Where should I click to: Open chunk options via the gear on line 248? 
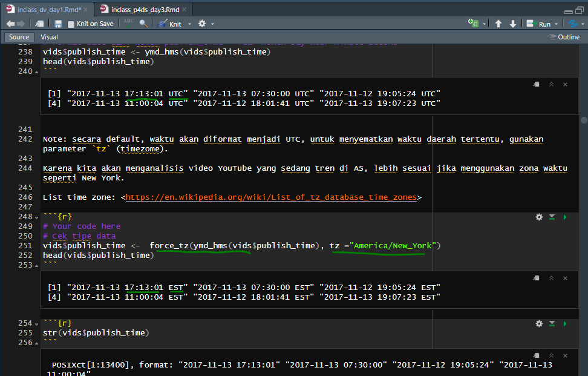539,217
